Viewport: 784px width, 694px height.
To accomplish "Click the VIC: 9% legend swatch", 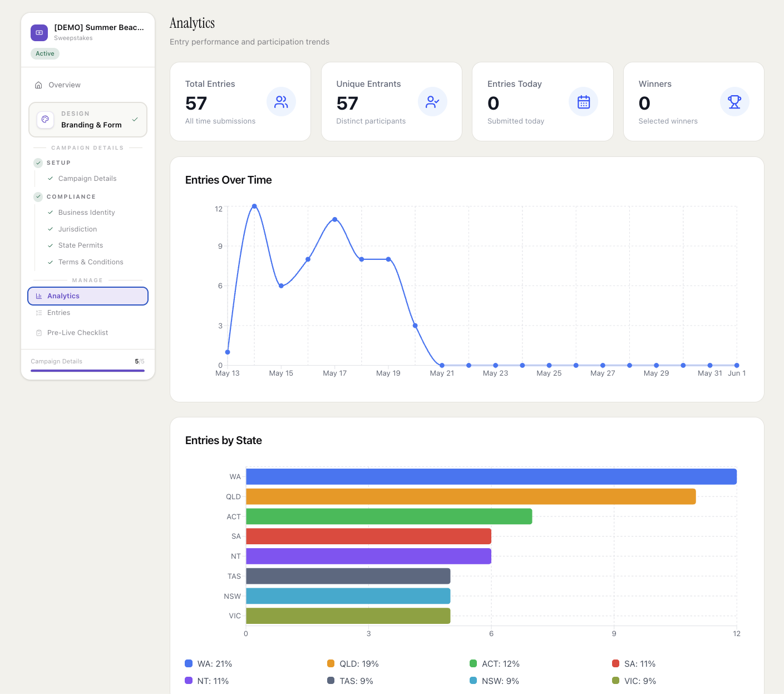I will [616, 681].
